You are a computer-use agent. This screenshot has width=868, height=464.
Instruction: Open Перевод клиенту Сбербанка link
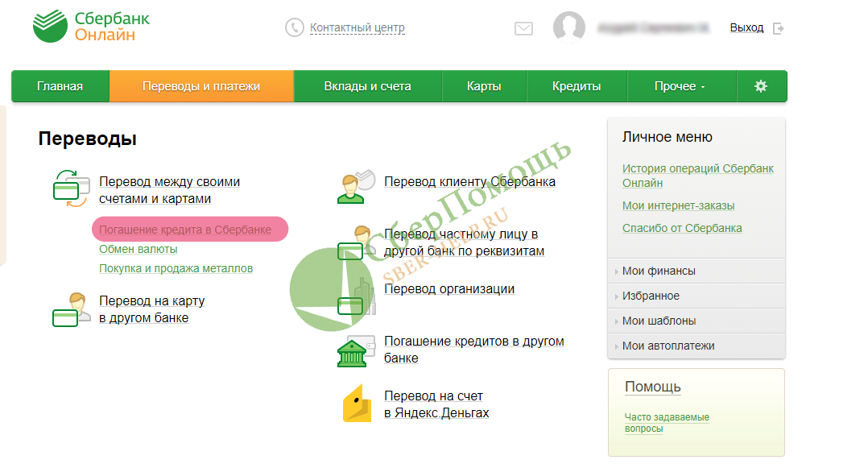pyautogui.click(x=469, y=181)
